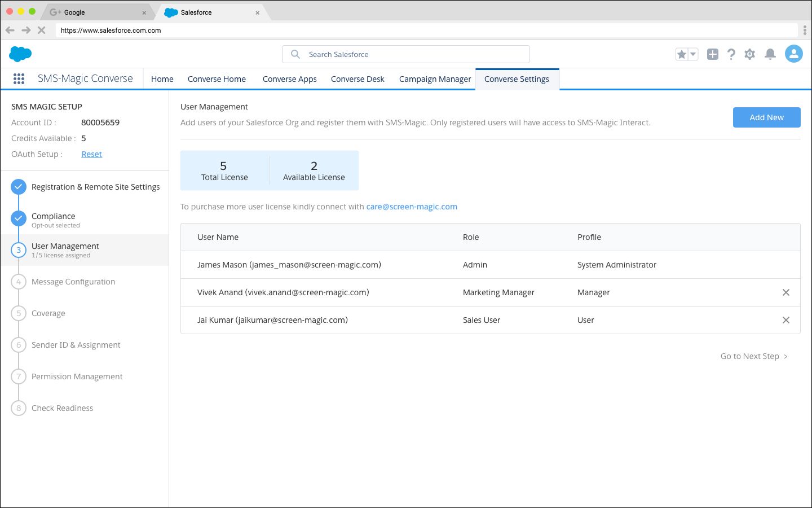Open the Converse Desk tab

coord(358,79)
